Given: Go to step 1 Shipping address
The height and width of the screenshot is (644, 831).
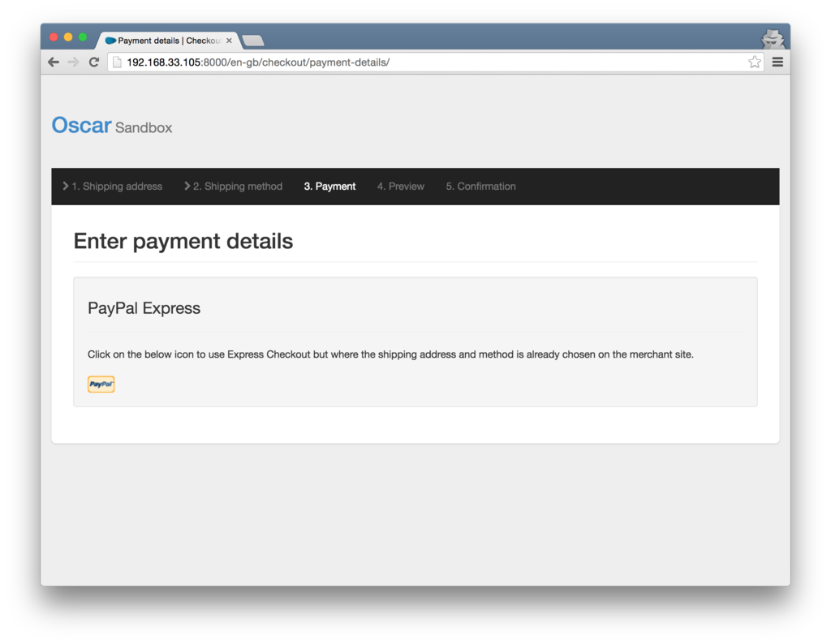Looking at the screenshot, I should (x=112, y=187).
